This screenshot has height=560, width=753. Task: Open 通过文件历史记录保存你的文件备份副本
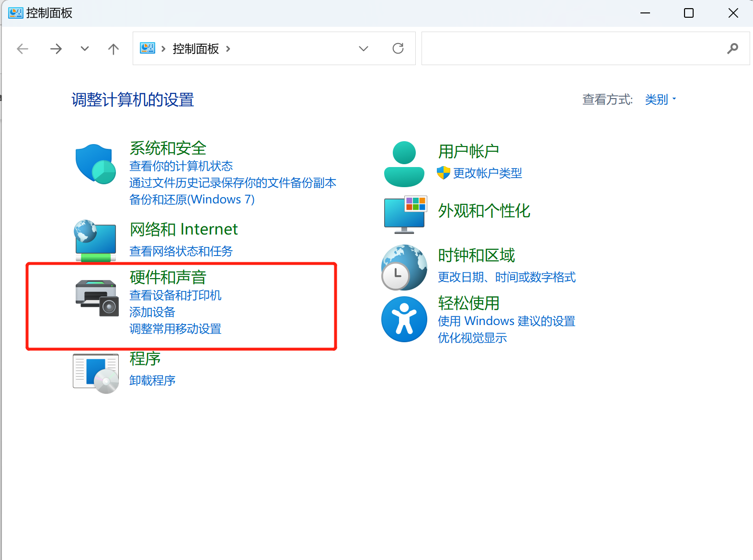click(x=233, y=183)
